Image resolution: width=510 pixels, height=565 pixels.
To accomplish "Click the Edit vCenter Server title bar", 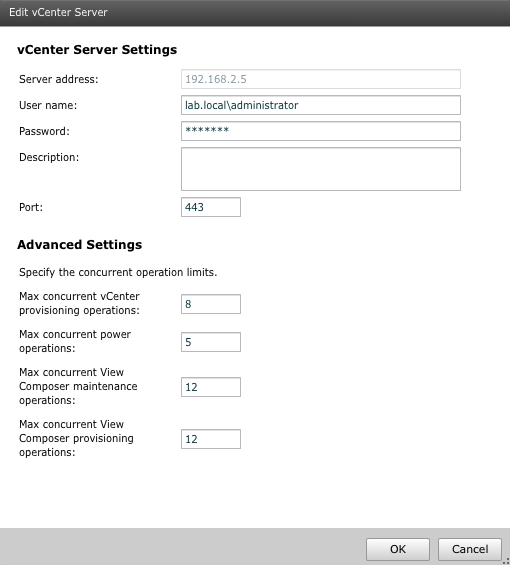I will [255, 13].
